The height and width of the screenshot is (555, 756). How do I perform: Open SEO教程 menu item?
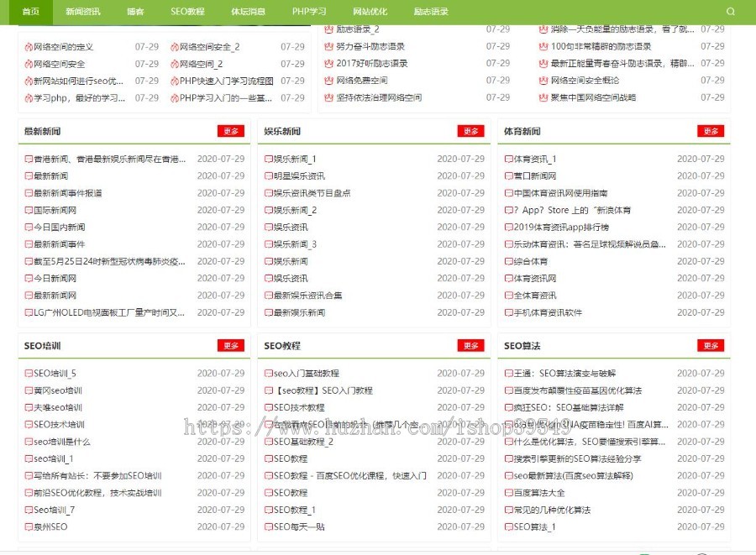pyautogui.click(x=187, y=12)
